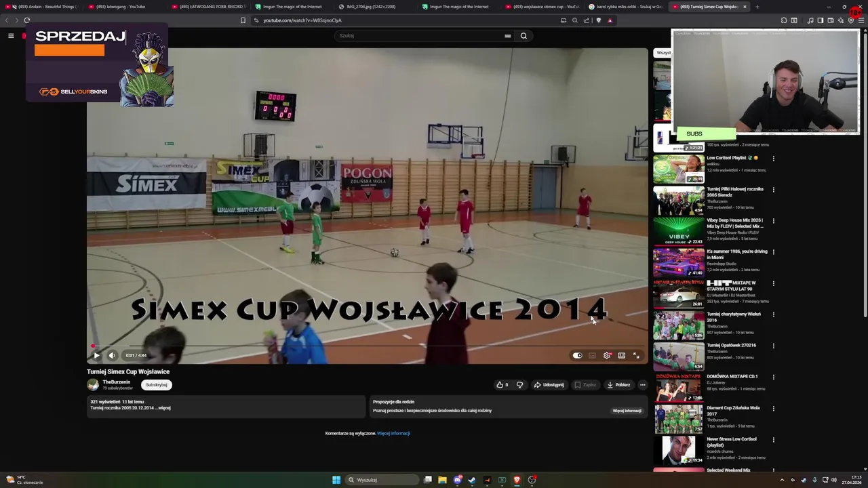Open File Explorer from taskbar

tap(442, 480)
